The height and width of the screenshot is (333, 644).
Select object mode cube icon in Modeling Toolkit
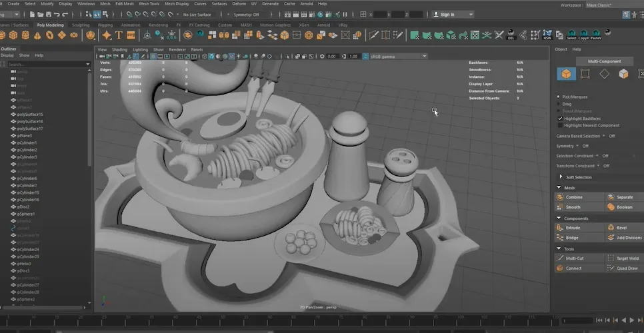tap(566, 74)
